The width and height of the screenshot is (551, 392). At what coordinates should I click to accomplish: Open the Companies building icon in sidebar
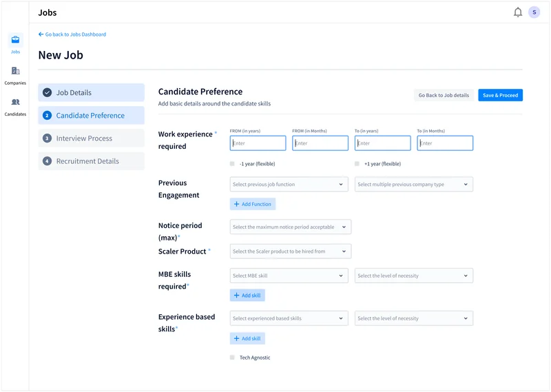(x=15, y=71)
